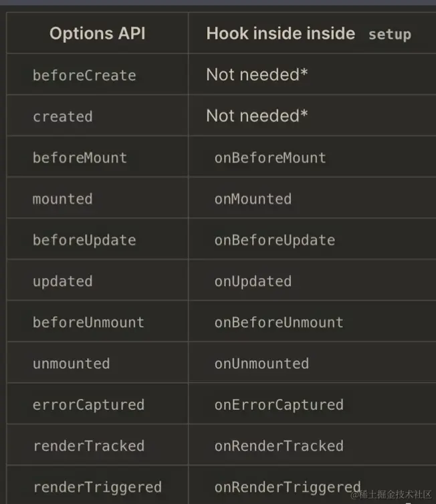This screenshot has height=504, width=436.
Task: Select the beforeUnmount option text
Action: tap(88, 322)
